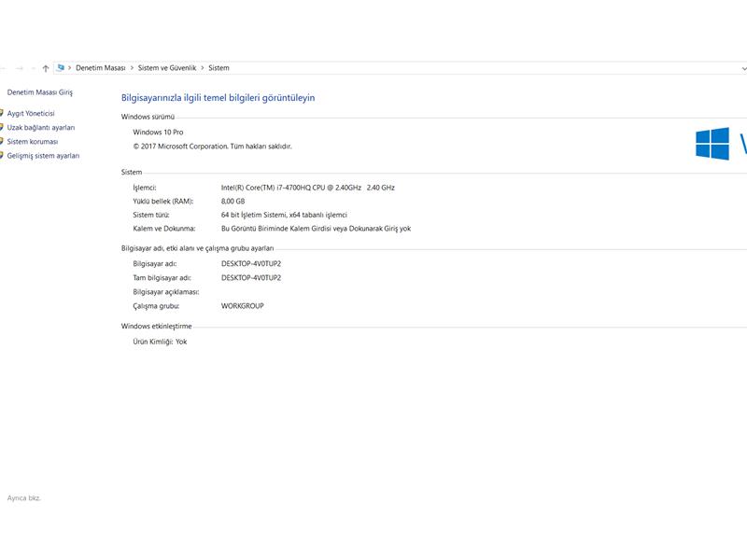Image resolution: width=747 pixels, height=560 pixels.
Task: Click the heading 'Bilgisayarınızla ilgili temel bilgileri görüntüleyin'
Action: (218, 98)
